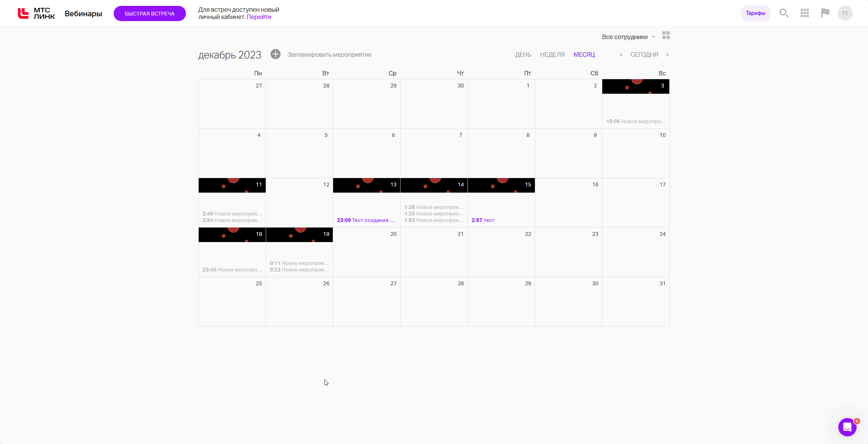Open the Тарифы button

tap(755, 13)
